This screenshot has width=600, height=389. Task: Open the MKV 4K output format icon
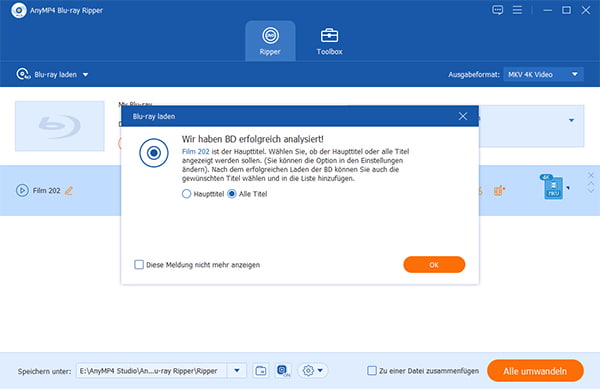[553, 187]
